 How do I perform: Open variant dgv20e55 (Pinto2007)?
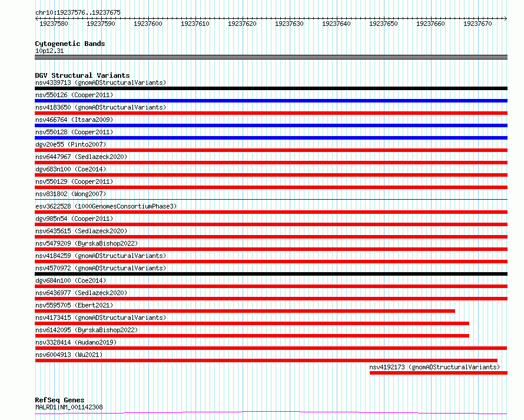pyautogui.click(x=71, y=144)
